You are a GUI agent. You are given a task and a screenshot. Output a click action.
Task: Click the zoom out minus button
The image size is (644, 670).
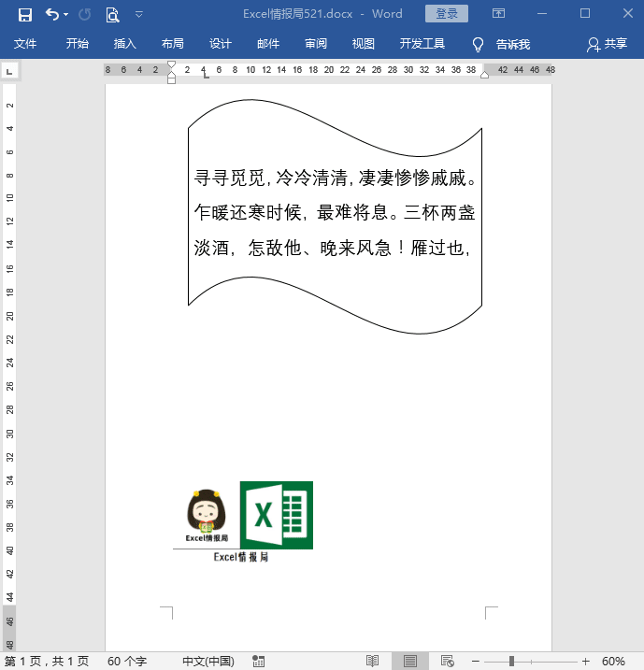coord(475,661)
